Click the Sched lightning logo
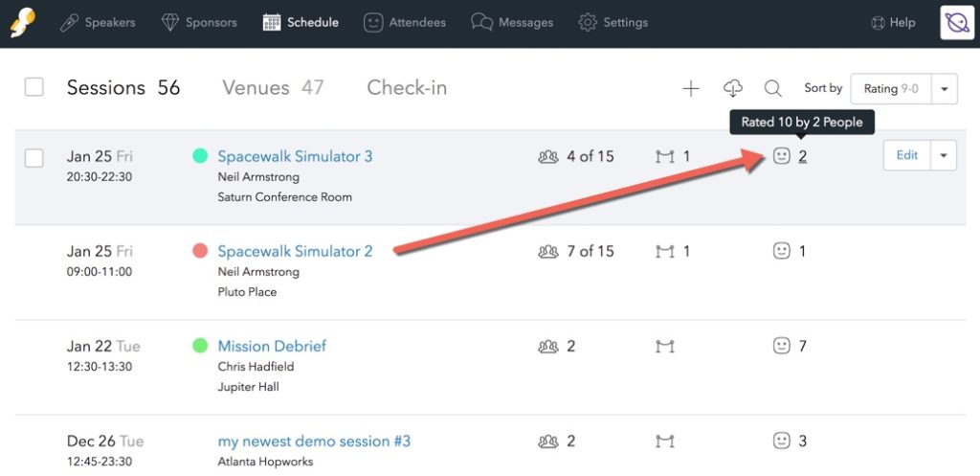Viewport: 980px width, 476px height. click(23, 23)
